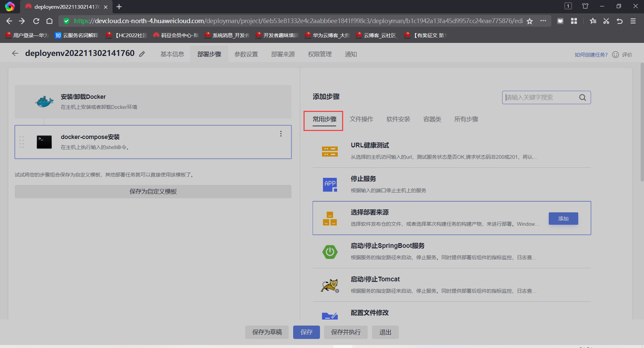Click the smiley face 评价 icon
This screenshot has width=644, height=348.
point(615,55)
